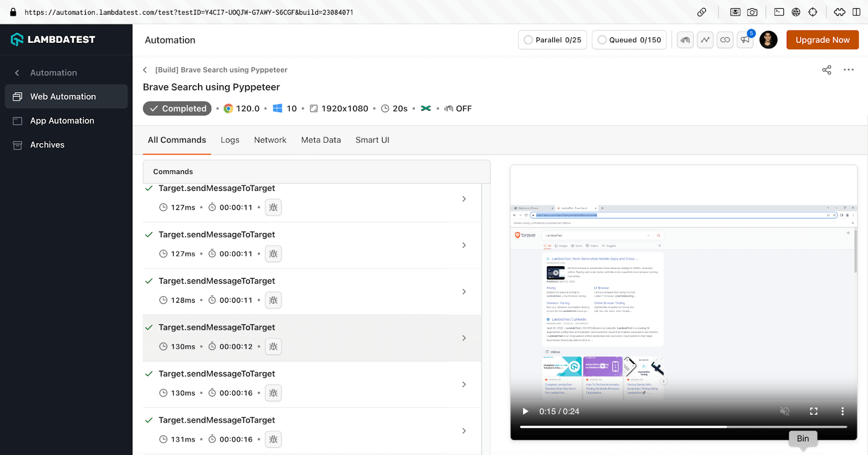Toggle fullscreen on the video player
This screenshot has width=868, height=455.
tap(814, 411)
